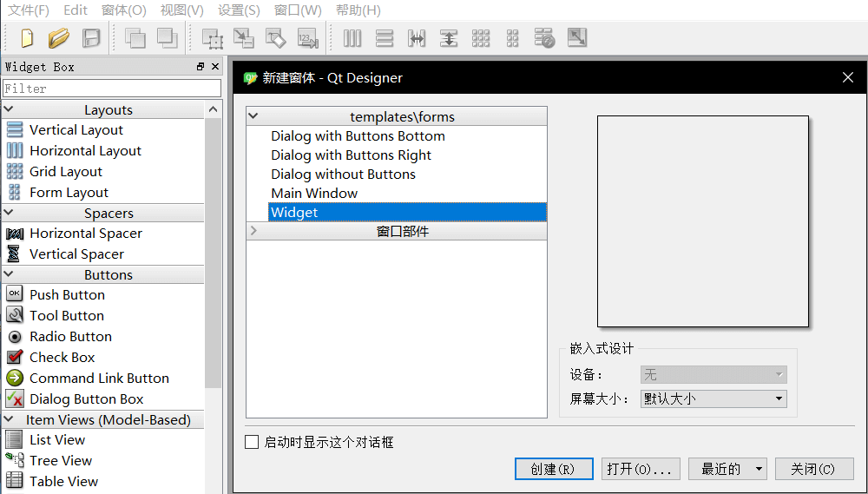Click the Save form floppy icon
The width and height of the screenshot is (868, 494).
click(x=91, y=38)
